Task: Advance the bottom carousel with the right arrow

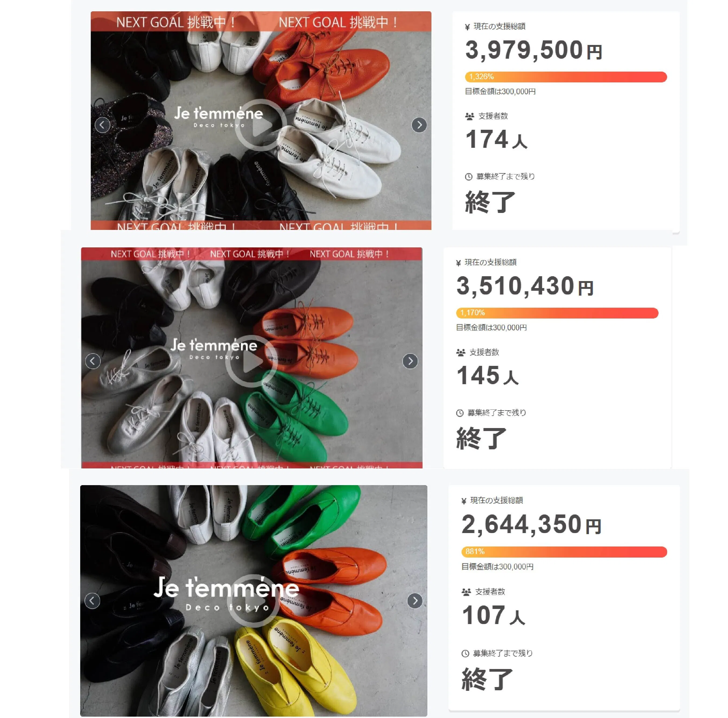Action: point(414,601)
